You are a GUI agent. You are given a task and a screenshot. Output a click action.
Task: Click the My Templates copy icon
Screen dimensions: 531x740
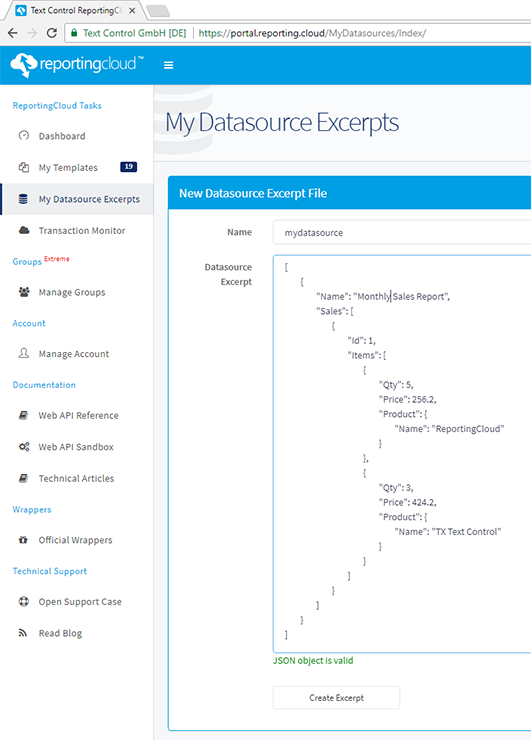point(24,167)
